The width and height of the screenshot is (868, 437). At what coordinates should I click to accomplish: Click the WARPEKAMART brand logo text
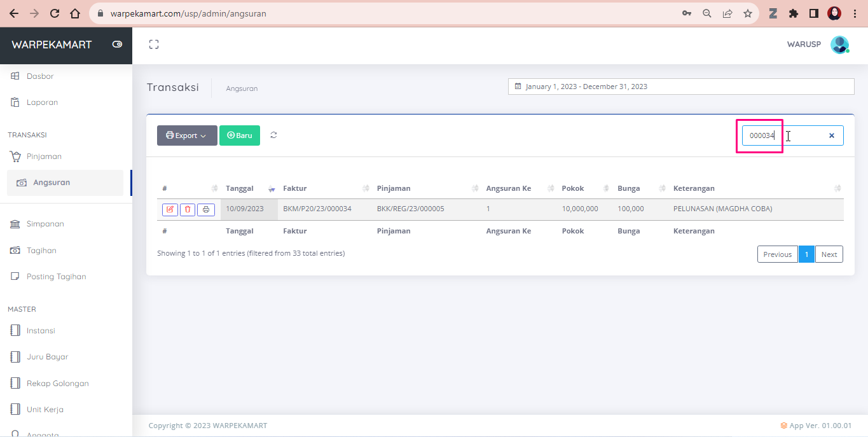(52, 45)
